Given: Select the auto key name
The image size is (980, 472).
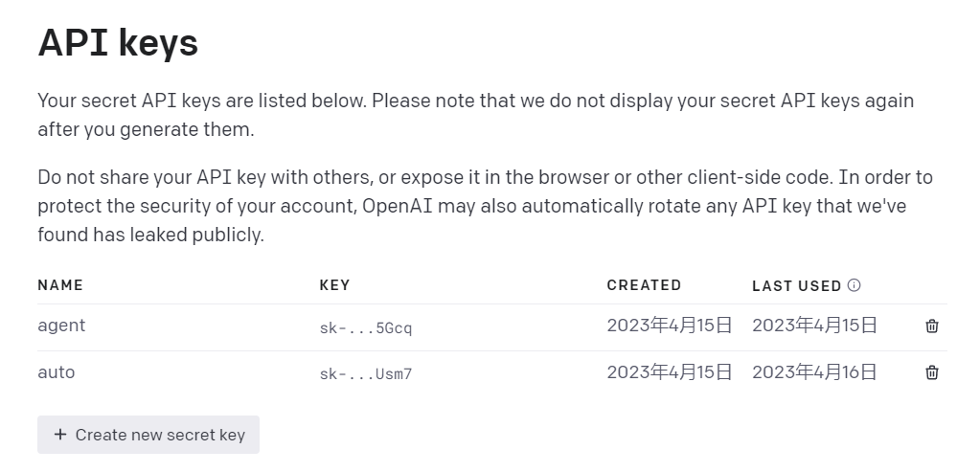Looking at the screenshot, I should point(56,371).
